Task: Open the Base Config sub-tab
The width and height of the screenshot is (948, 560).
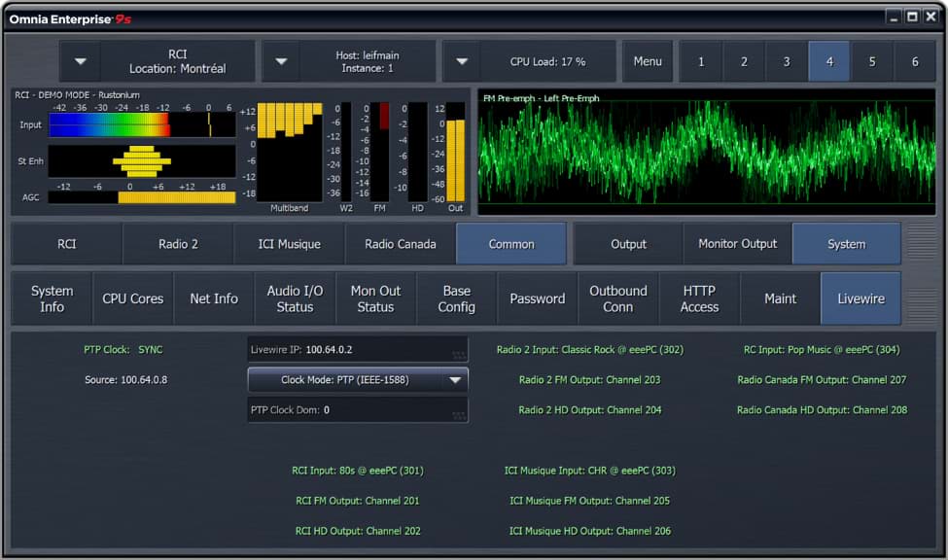Action: point(456,298)
